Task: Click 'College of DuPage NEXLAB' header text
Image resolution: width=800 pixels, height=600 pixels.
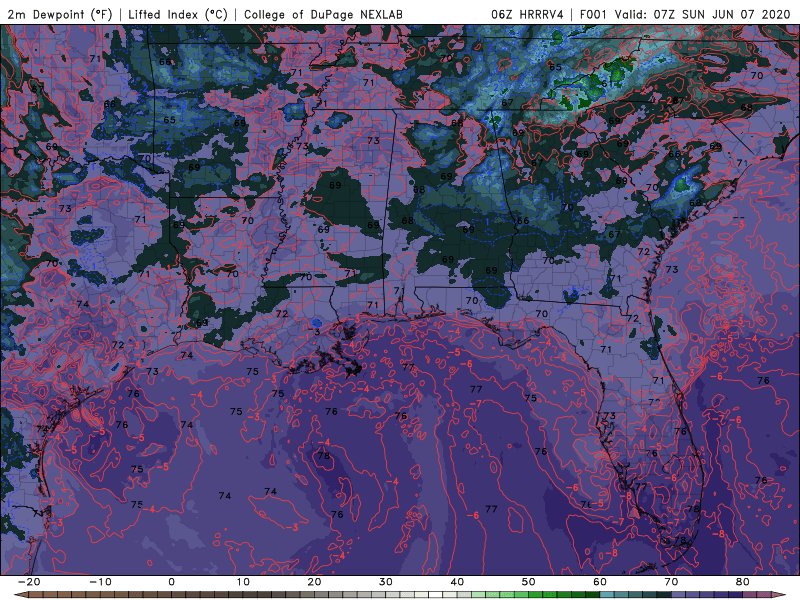Action: coord(323,14)
